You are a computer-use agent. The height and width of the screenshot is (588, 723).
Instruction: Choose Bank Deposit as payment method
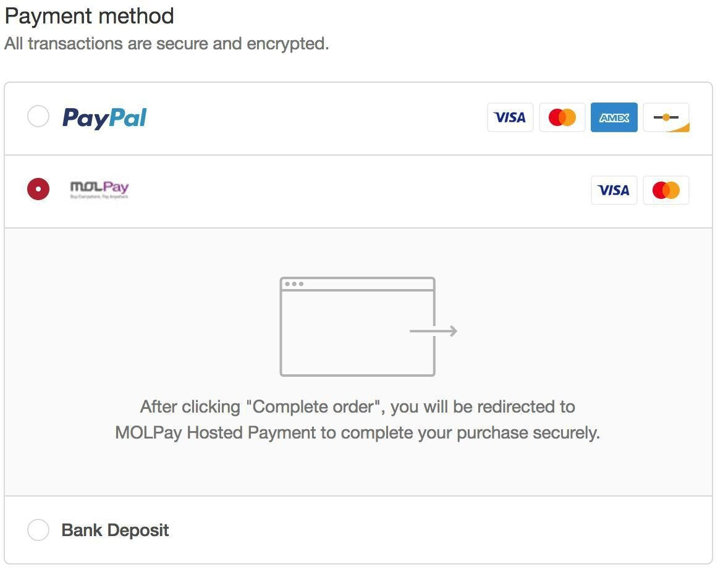pyautogui.click(x=38, y=529)
